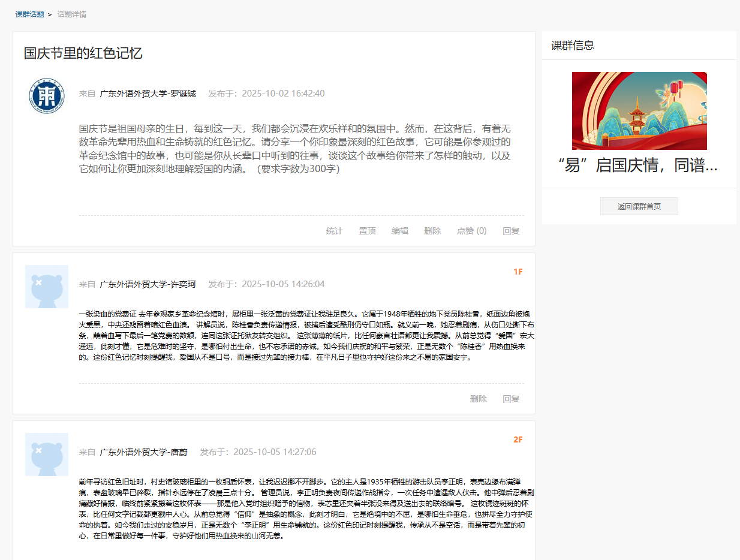Delete the main topic with 删除
Image resolution: width=740 pixels, height=560 pixels.
point(432,231)
